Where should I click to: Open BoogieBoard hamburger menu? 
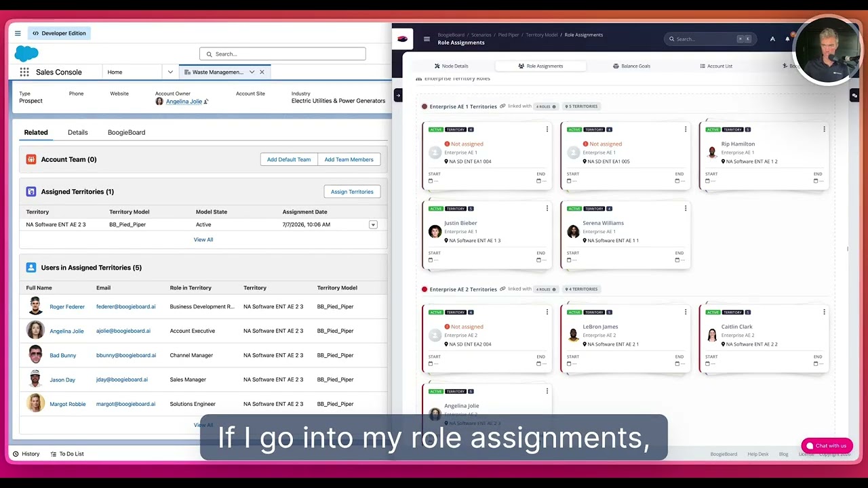(427, 39)
